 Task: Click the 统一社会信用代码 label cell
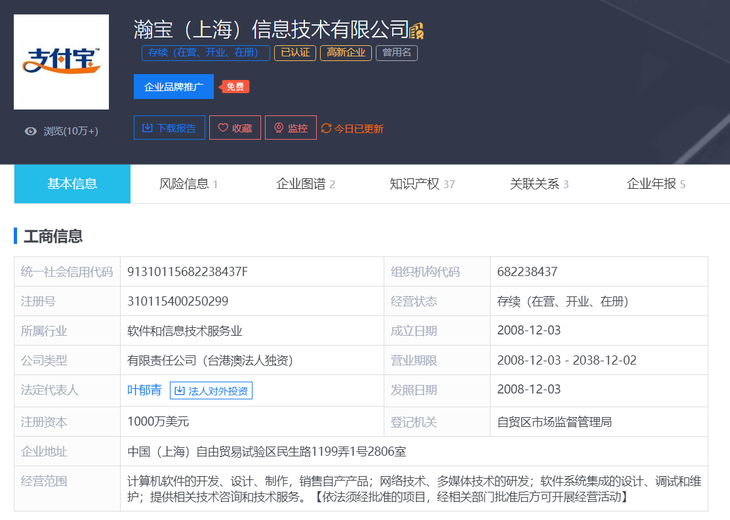coord(67,271)
